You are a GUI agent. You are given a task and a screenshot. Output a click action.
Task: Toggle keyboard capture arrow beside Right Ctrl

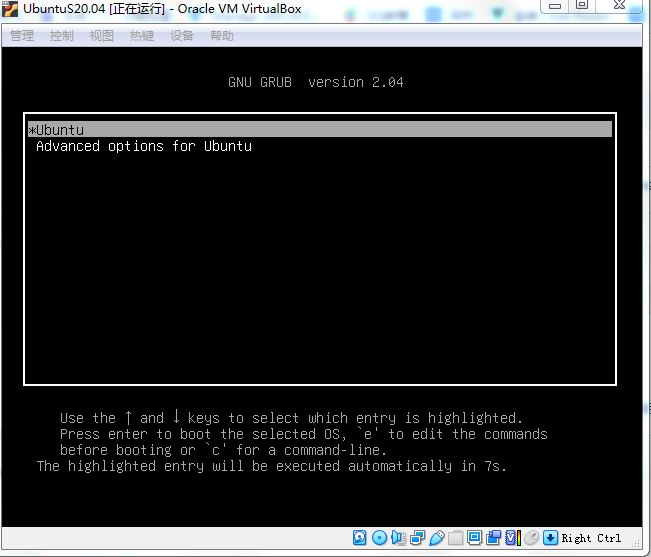tap(550, 538)
